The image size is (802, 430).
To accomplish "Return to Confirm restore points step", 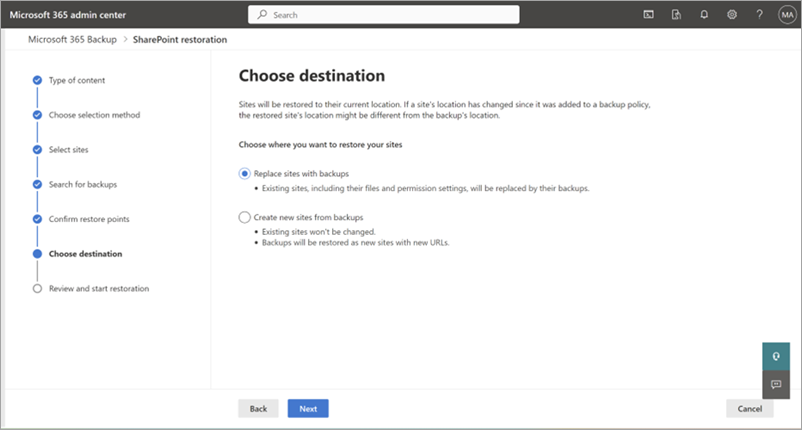I will click(89, 219).
